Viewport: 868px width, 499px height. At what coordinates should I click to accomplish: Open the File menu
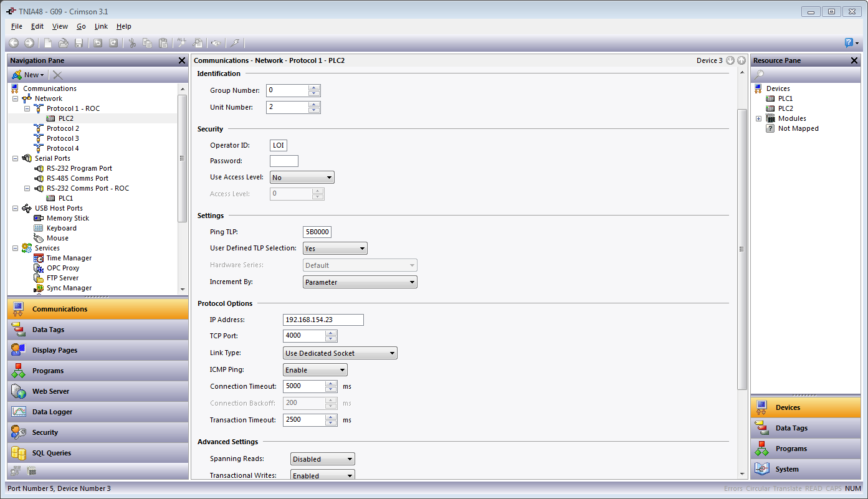click(17, 26)
